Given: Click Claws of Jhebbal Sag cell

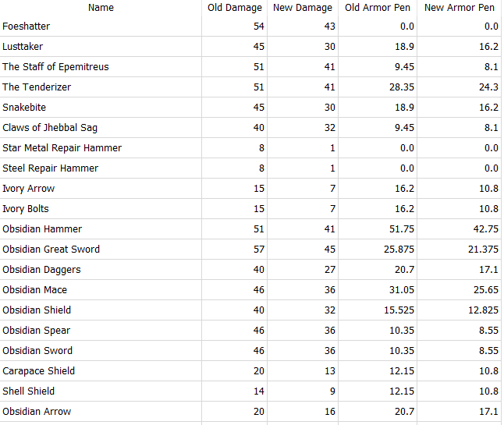Looking at the screenshot, I should pos(50,128).
